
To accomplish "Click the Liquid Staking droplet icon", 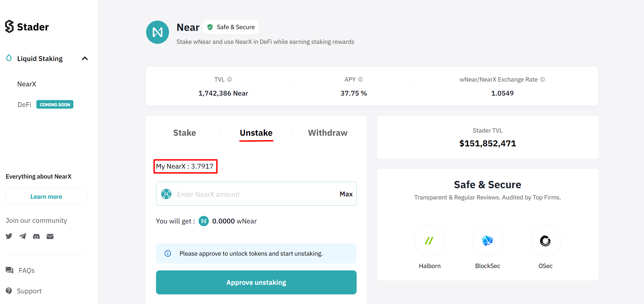I will (9, 58).
